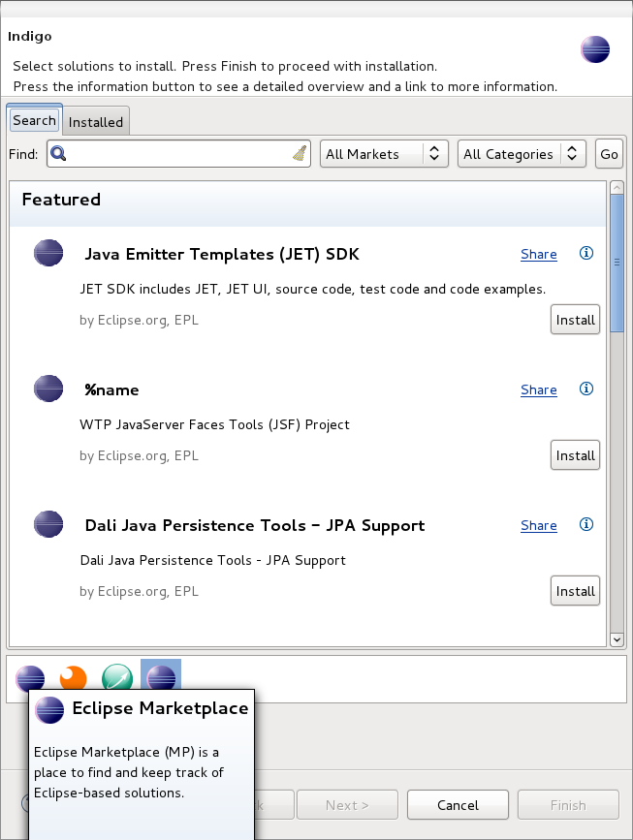This screenshot has width=633, height=840.
Task: Click in the Find search field
Action: tap(178, 154)
